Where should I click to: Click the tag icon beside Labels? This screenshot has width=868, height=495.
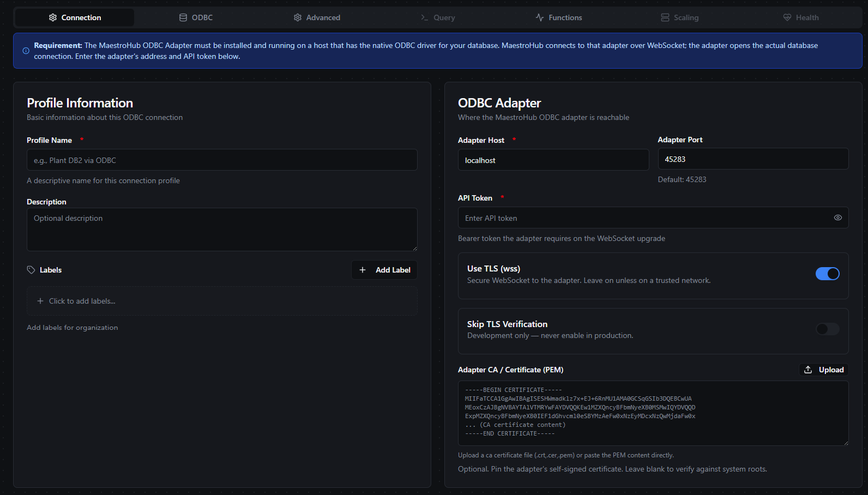pos(31,270)
